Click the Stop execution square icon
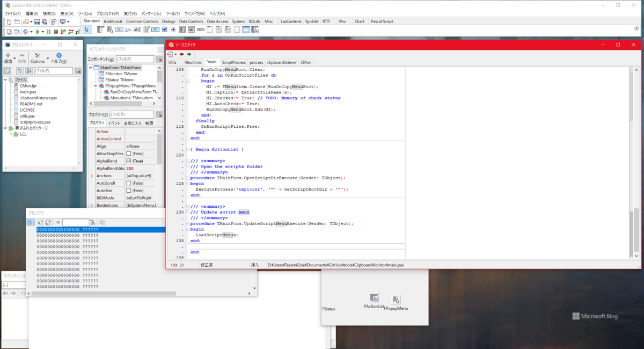This screenshot has width=644, height=349. click(56, 32)
